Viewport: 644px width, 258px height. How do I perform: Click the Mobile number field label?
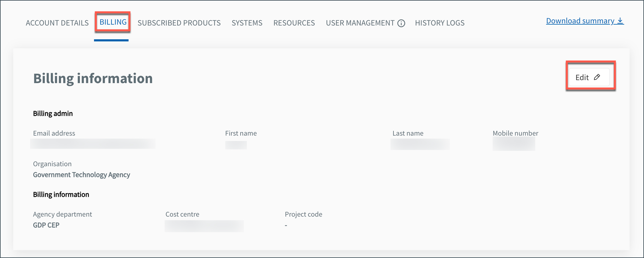click(x=515, y=133)
